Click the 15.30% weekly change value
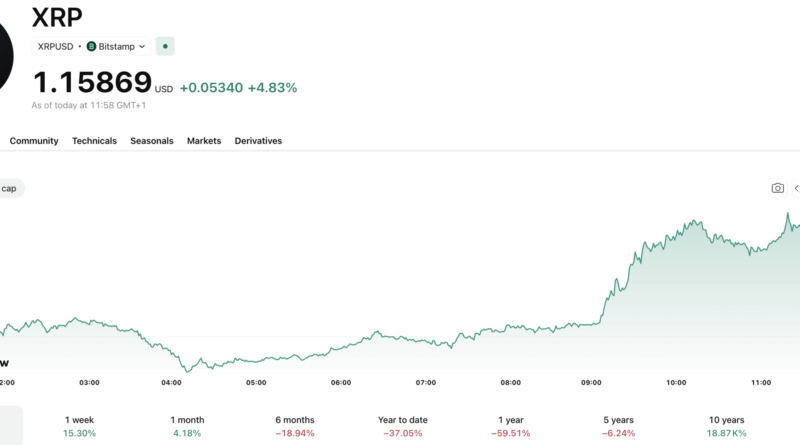 (x=79, y=433)
